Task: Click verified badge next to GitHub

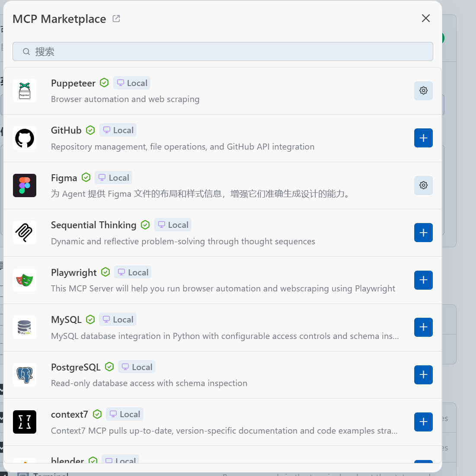Action: (90, 130)
